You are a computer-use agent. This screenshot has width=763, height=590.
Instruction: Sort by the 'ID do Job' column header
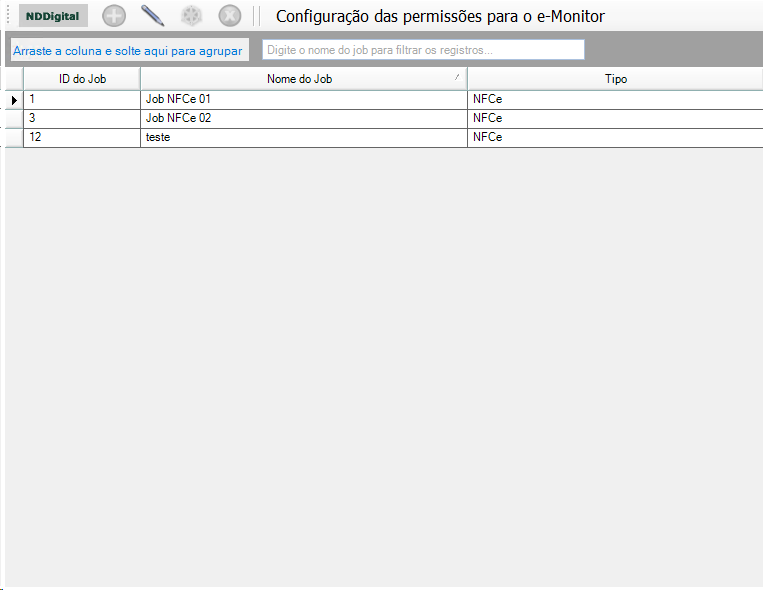click(x=82, y=79)
